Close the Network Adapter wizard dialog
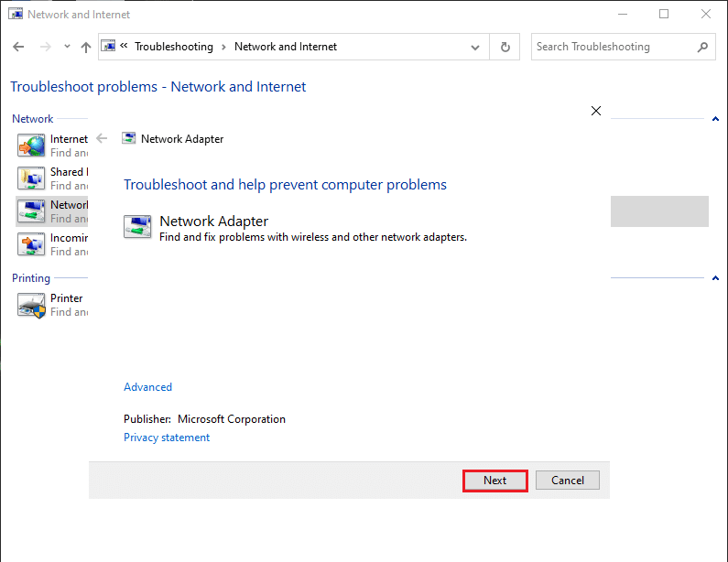This screenshot has width=728, height=562. tap(596, 111)
